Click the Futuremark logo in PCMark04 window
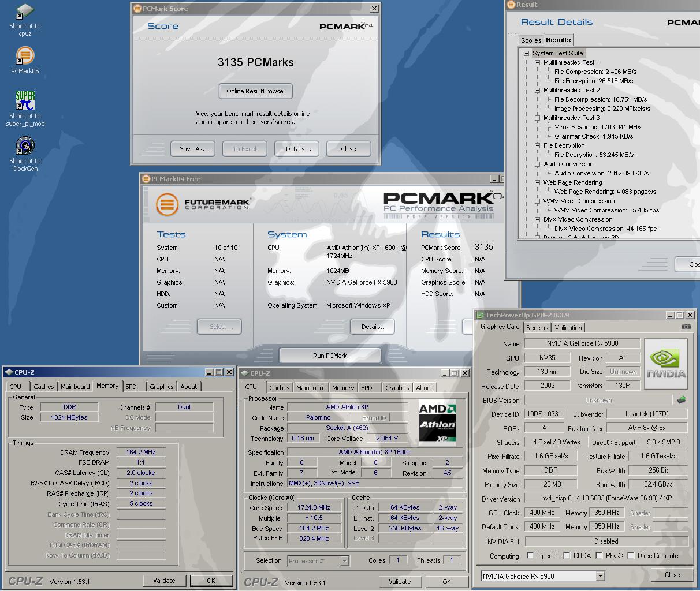700x591 pixels. click(203, 204)
